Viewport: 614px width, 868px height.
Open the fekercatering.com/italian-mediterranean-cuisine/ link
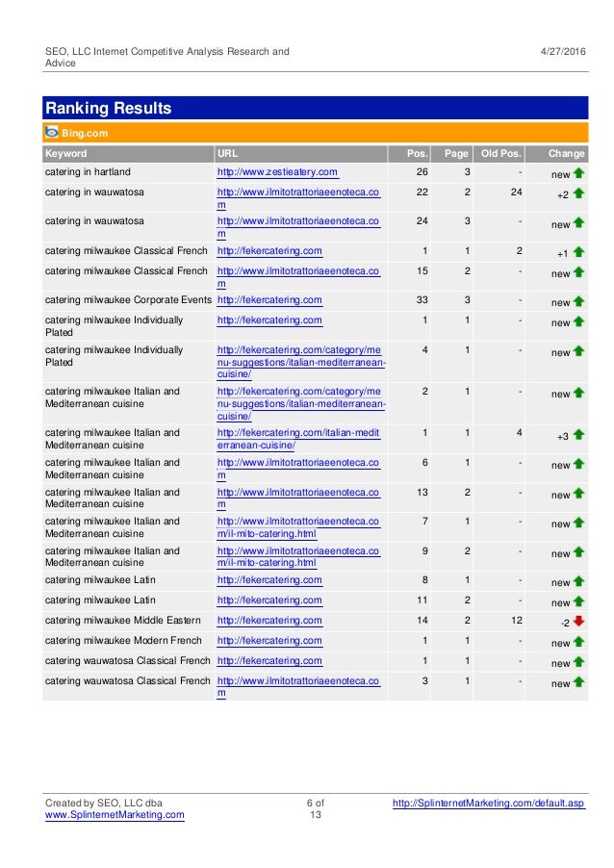click(x=298, y=439)
